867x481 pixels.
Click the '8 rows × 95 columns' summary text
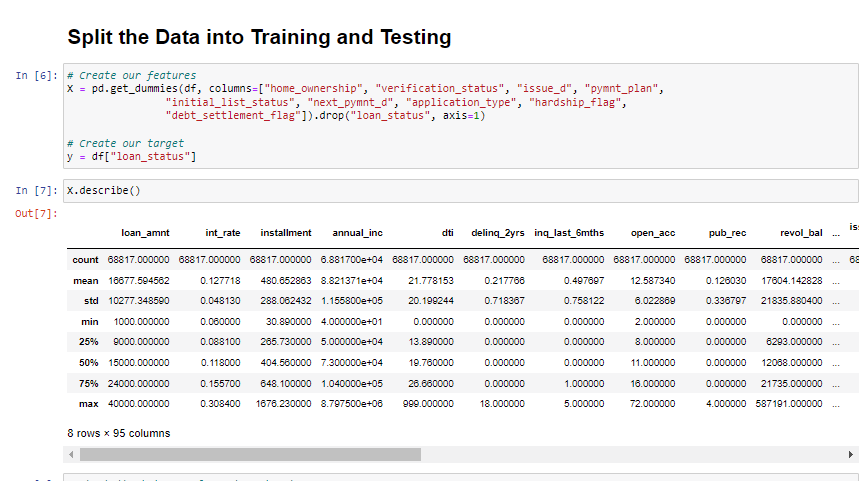(x=119, y=433)
